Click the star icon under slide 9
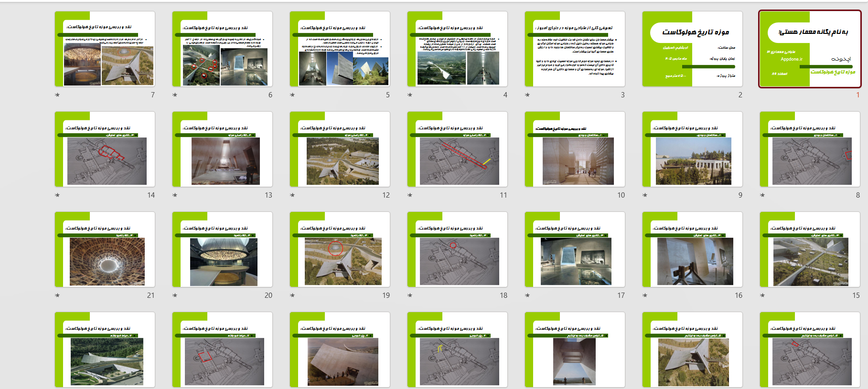Screen dimensions: 868x389 tap(645, 195)
